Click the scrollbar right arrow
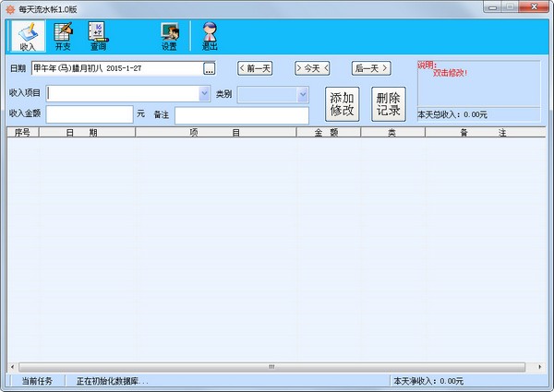554x392 pixels. pos(540,367)
